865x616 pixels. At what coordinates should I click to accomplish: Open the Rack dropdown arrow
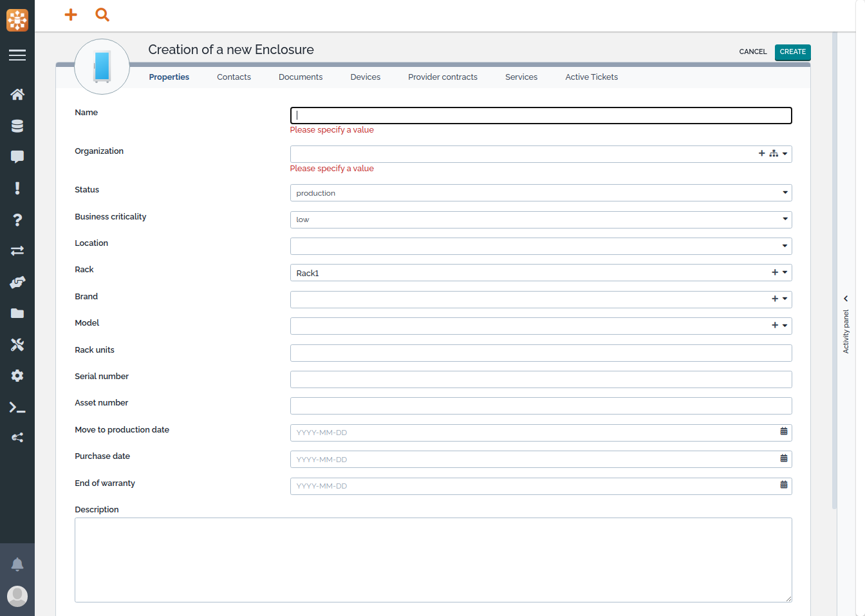click(x=785, y=273)
